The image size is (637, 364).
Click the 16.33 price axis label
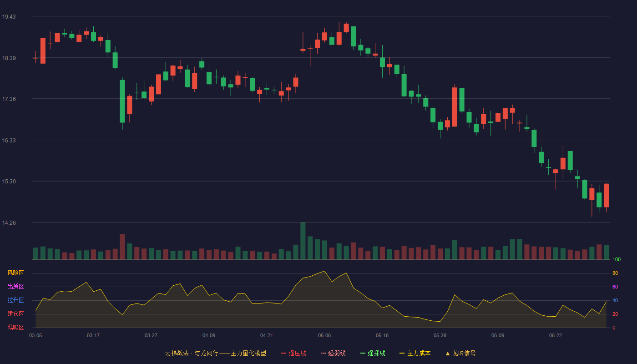pyautogui.click(x=9, y=141)
